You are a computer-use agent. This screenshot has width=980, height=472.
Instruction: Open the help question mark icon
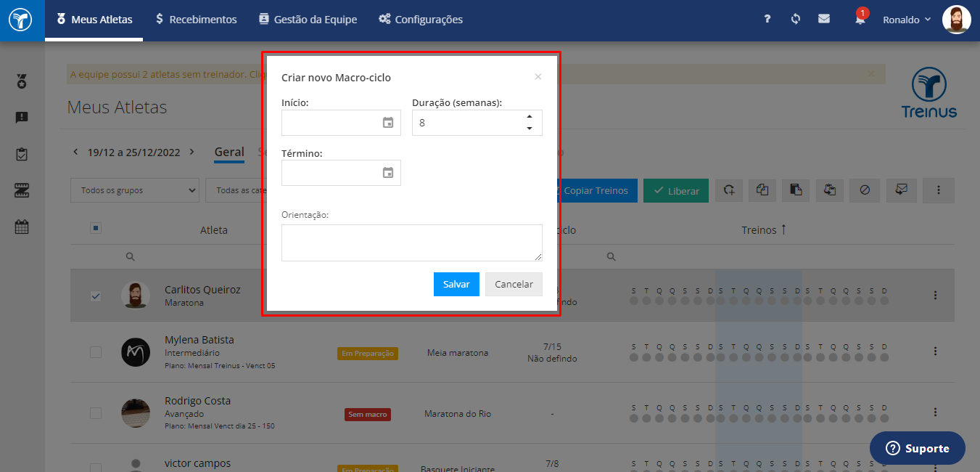(767, 20)
